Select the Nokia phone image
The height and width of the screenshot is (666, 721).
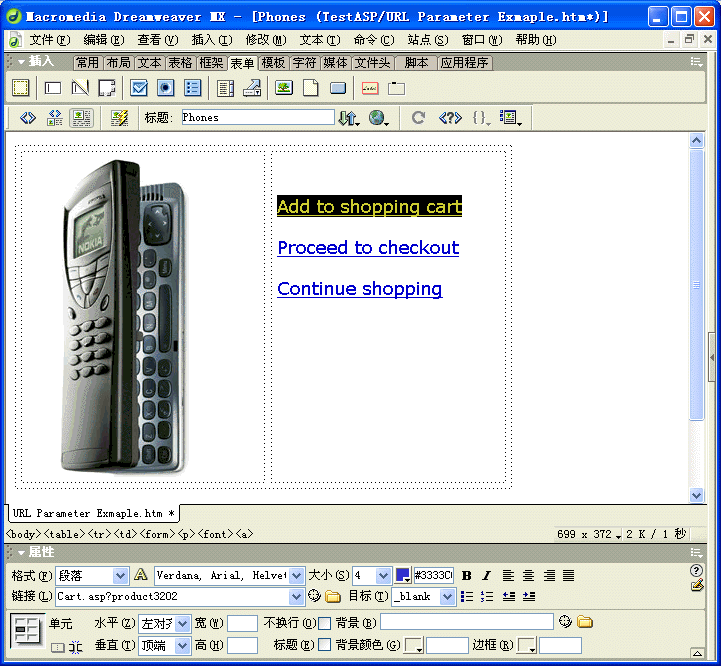click(125, 317)
